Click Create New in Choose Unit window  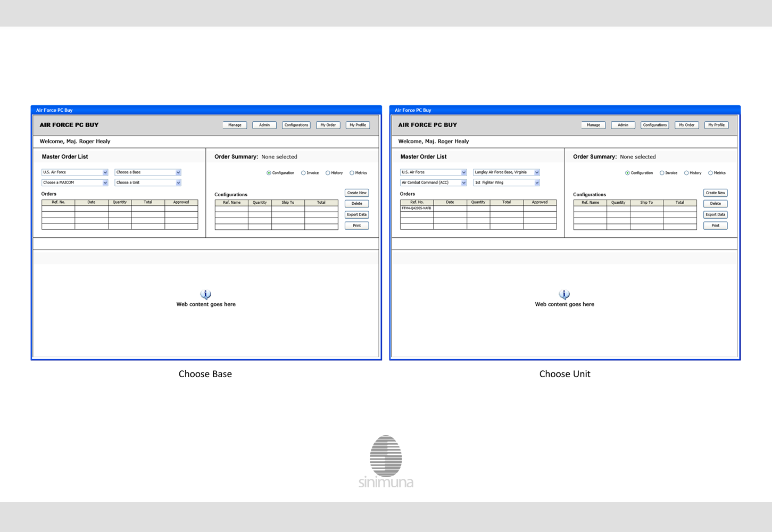tap(716, 193)
